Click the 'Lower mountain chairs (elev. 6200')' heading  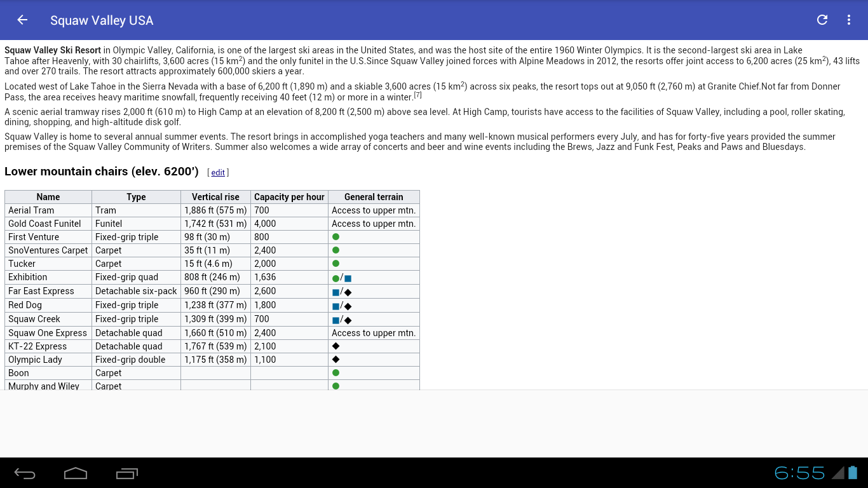click(x=102, y=172)
